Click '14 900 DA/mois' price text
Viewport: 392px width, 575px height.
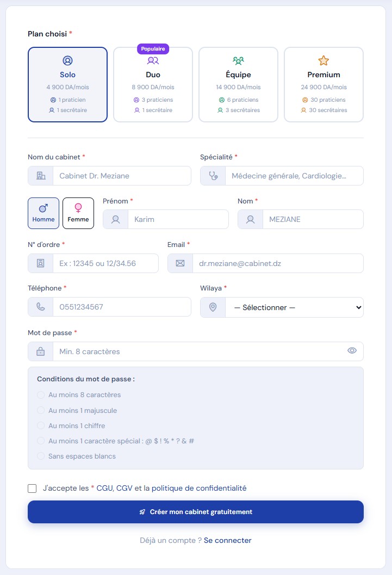(x=238, y=87)
